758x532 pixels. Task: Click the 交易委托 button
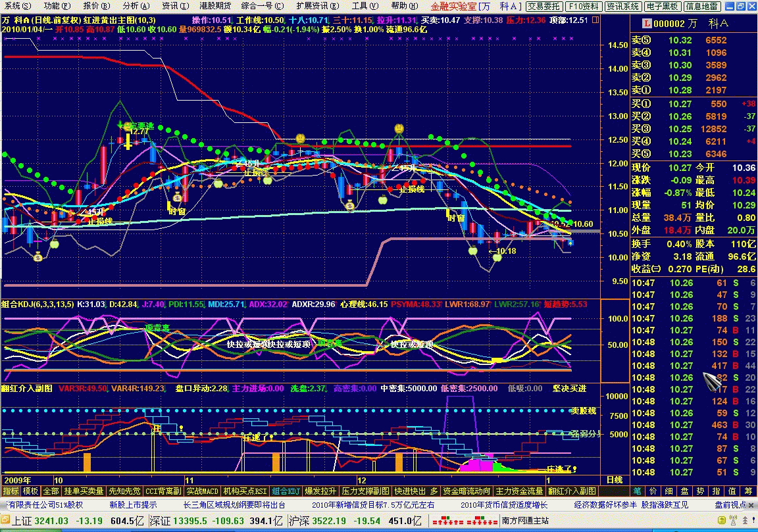544,7
